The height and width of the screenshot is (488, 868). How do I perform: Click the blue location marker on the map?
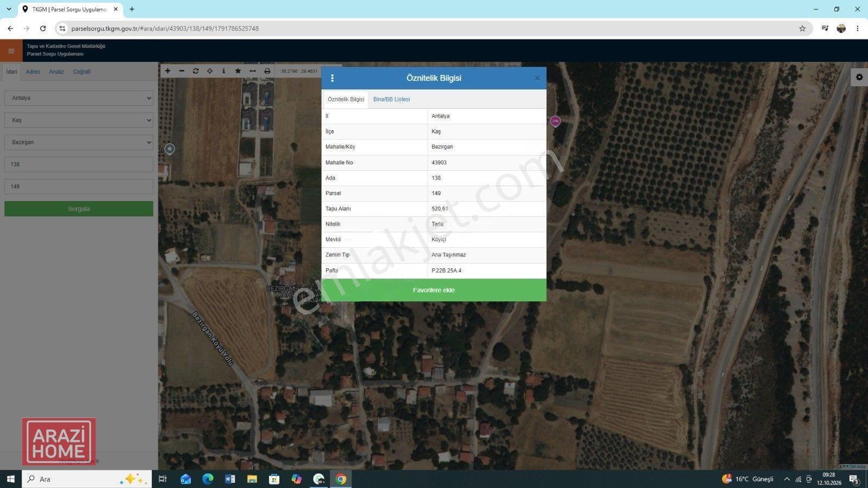point(170,149)
